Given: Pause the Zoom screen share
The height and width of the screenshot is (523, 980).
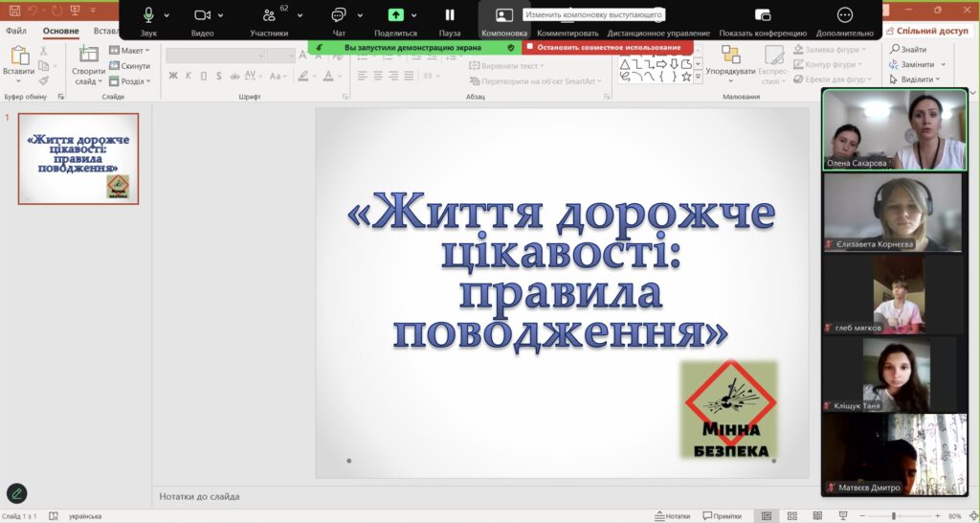Looking at the screenshot, I should (x=450, y=15).
